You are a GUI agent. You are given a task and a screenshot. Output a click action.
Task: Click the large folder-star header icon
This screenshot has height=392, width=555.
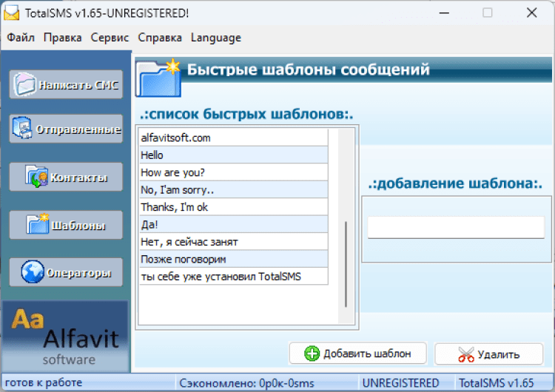[158, 78]
